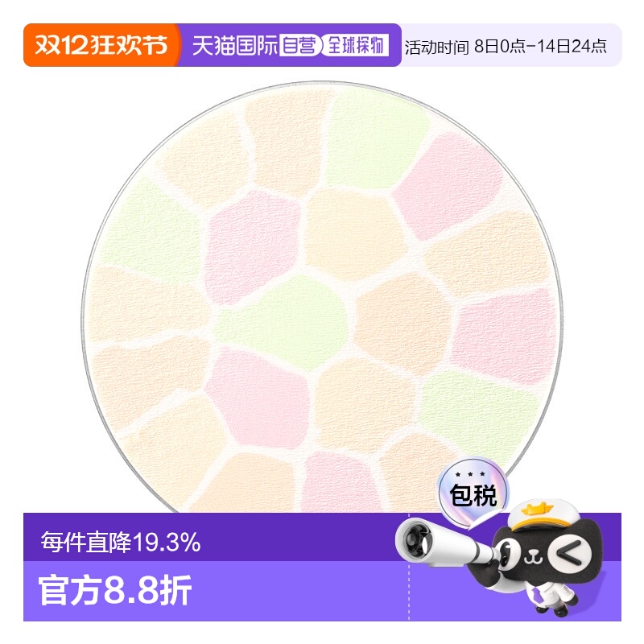The height and width of the screenshot is (644, 644).
Task: Click the mascot's white telescope
Action: coord(427,542)
